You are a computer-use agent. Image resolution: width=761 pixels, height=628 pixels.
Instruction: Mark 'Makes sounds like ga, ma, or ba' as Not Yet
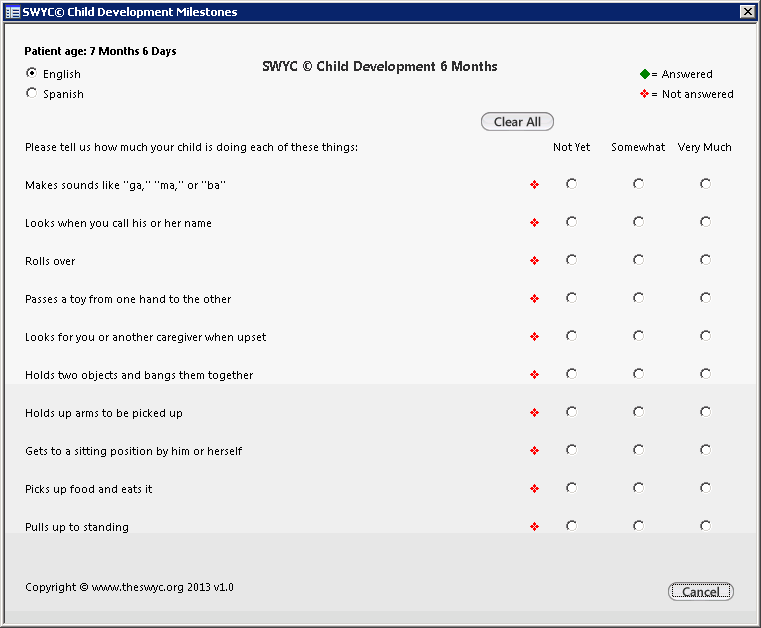571,184
